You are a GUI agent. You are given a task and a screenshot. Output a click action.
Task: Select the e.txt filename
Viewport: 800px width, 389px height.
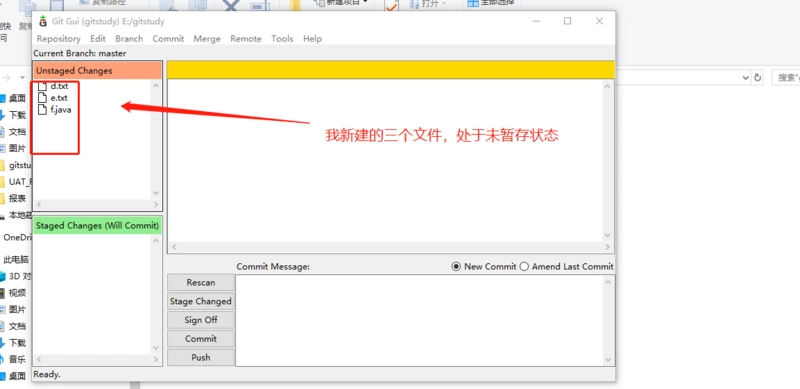point(59,98)
